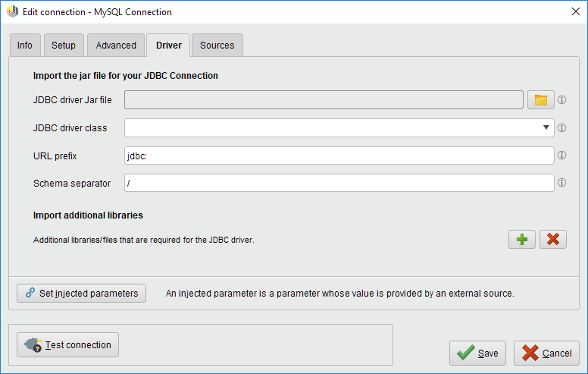
Task: Click into the URL prefix field
Action: coord(339,156)
